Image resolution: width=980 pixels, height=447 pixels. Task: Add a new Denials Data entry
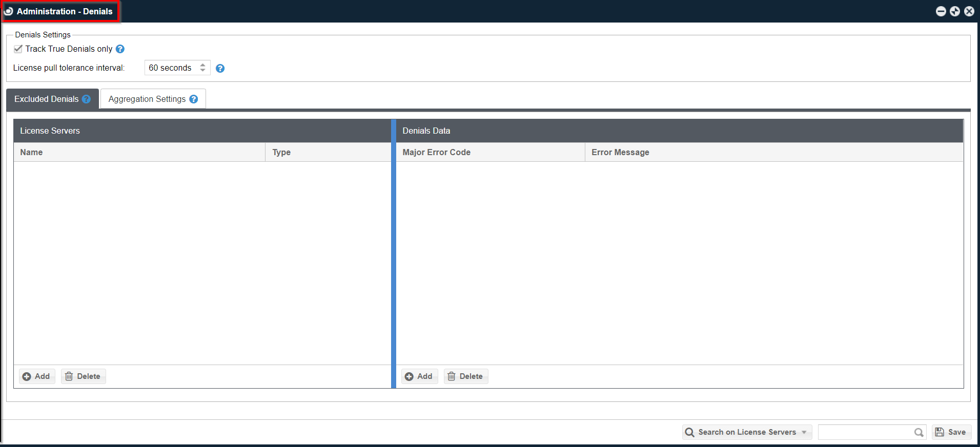coord(419,376)
